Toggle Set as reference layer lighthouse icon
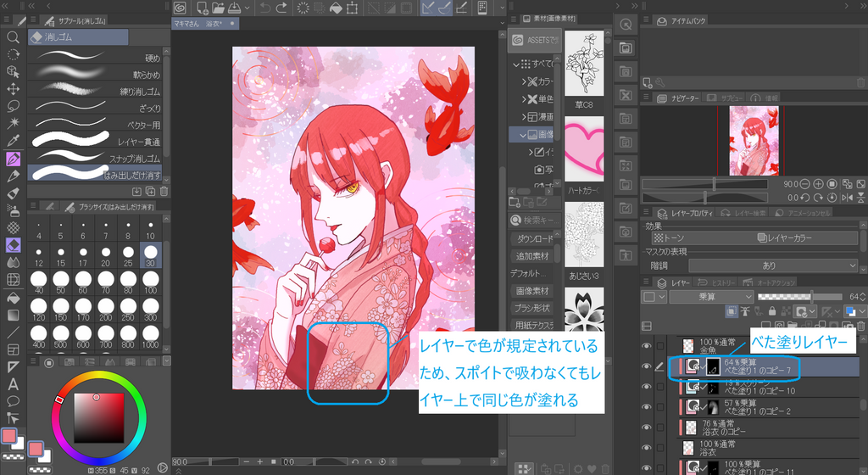Image resolution: width=868 pixels, height=475 pixels. point(745,311)
